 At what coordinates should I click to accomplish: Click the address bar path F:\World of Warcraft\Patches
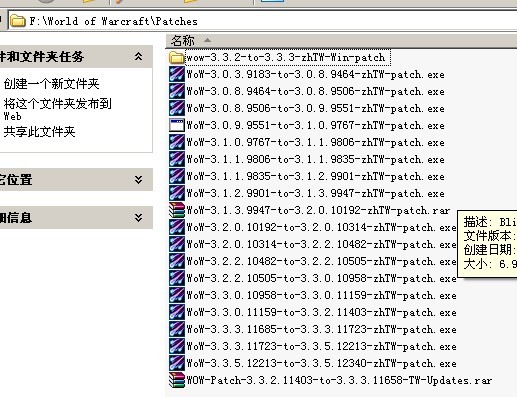[x=113, y=21]
